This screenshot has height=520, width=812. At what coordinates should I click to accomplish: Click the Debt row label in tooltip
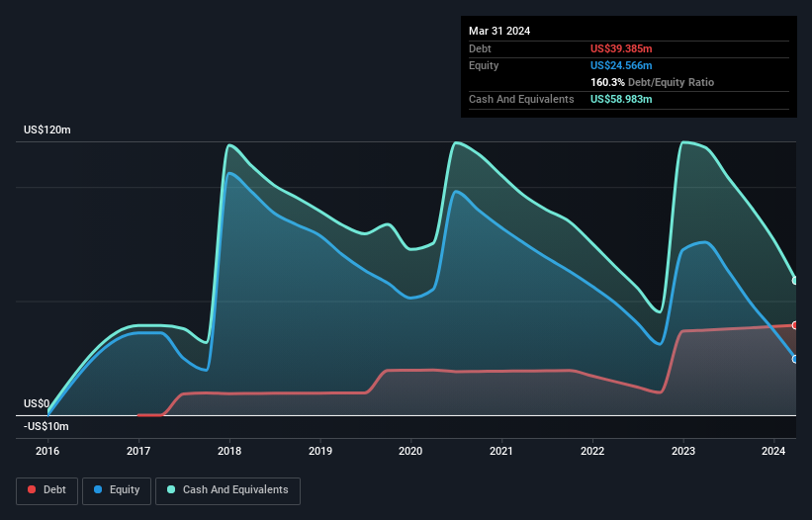click(480, 48)
